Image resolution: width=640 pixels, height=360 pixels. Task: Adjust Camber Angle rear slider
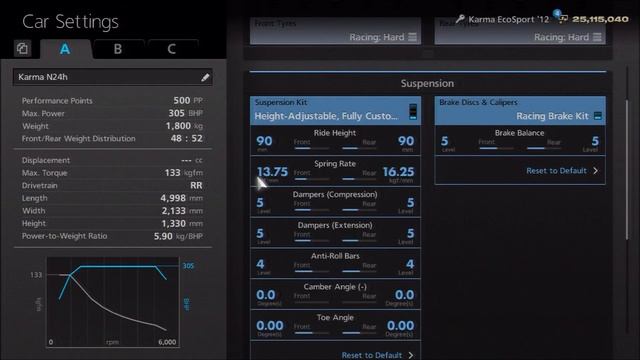coord(359,302)
